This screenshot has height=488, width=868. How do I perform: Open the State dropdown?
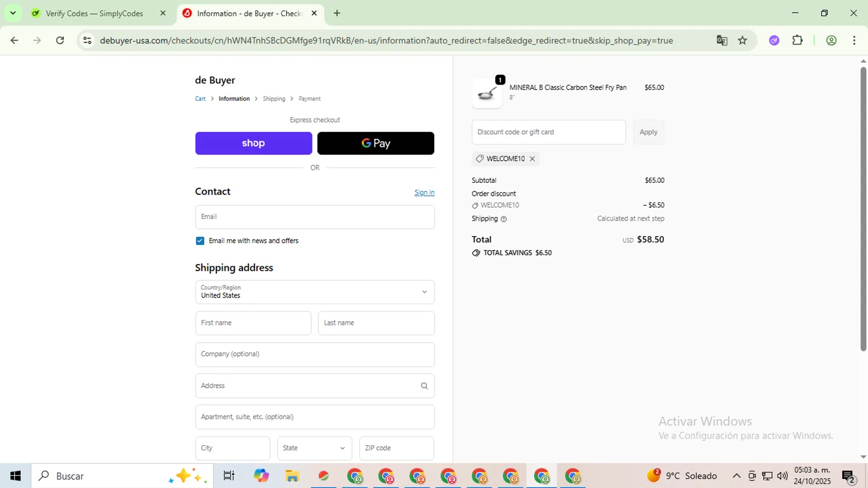coord(314,449)
